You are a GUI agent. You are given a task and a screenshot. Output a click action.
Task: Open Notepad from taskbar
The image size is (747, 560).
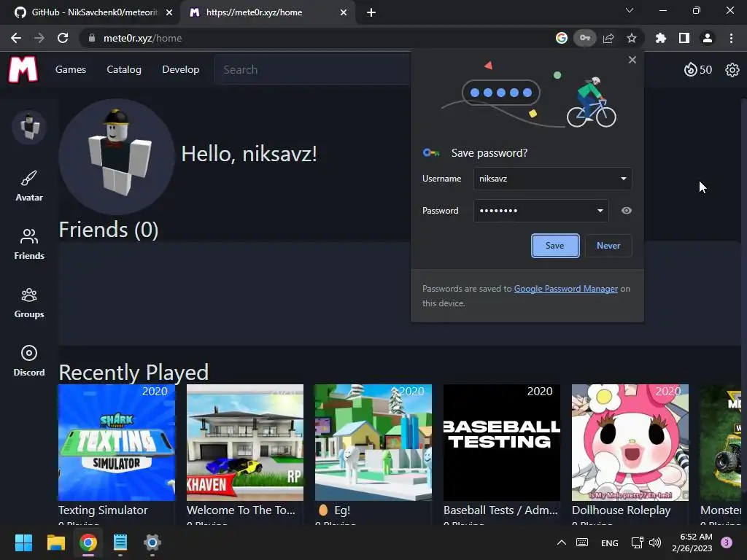[120, 542]
